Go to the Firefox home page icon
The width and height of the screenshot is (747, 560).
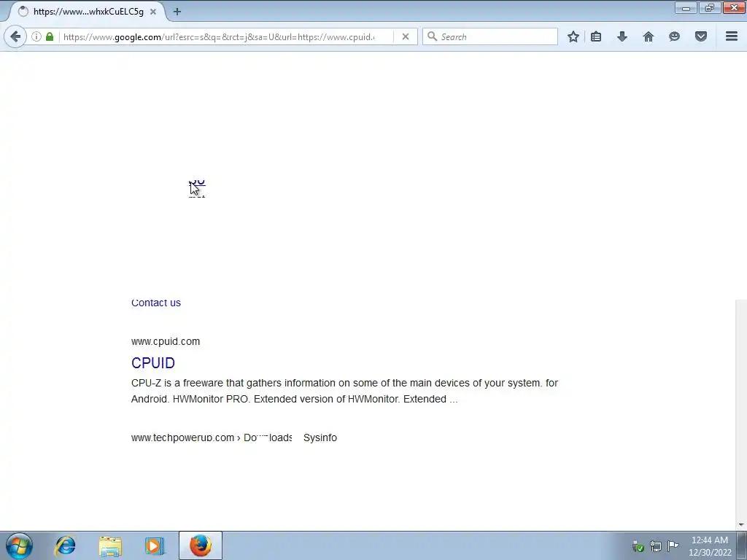click(x=649, y=36)
